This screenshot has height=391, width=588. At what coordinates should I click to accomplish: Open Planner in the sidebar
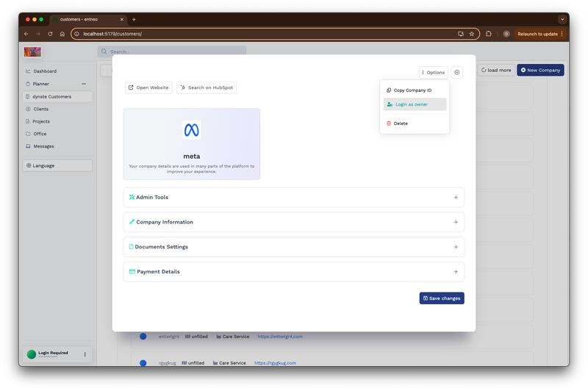point(41,84)
